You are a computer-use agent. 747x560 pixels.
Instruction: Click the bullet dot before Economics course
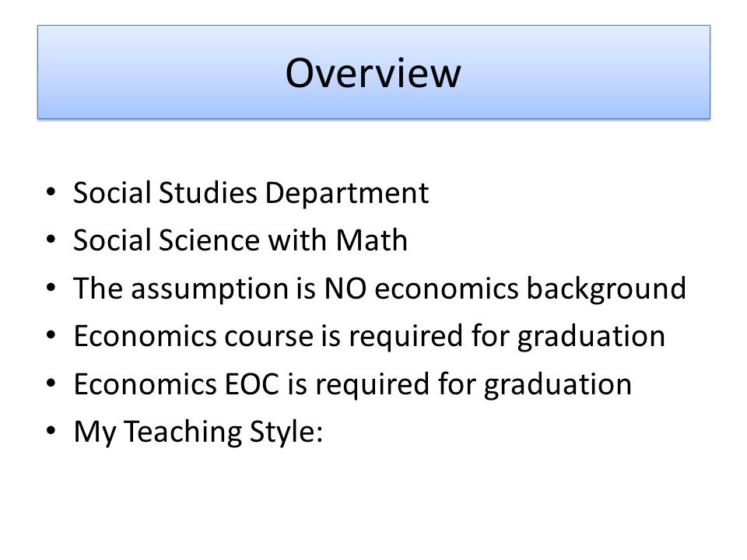(51, 335)
